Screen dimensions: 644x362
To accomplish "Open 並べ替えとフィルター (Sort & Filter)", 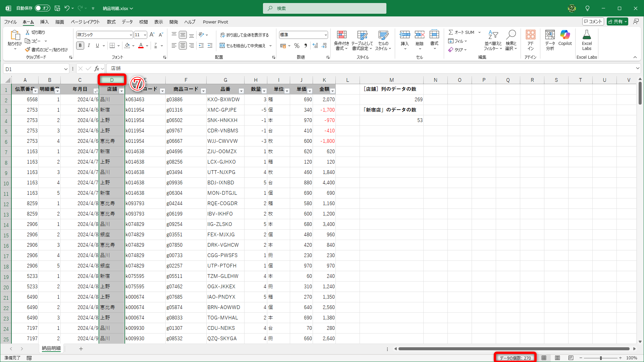I will coord(492,40).
